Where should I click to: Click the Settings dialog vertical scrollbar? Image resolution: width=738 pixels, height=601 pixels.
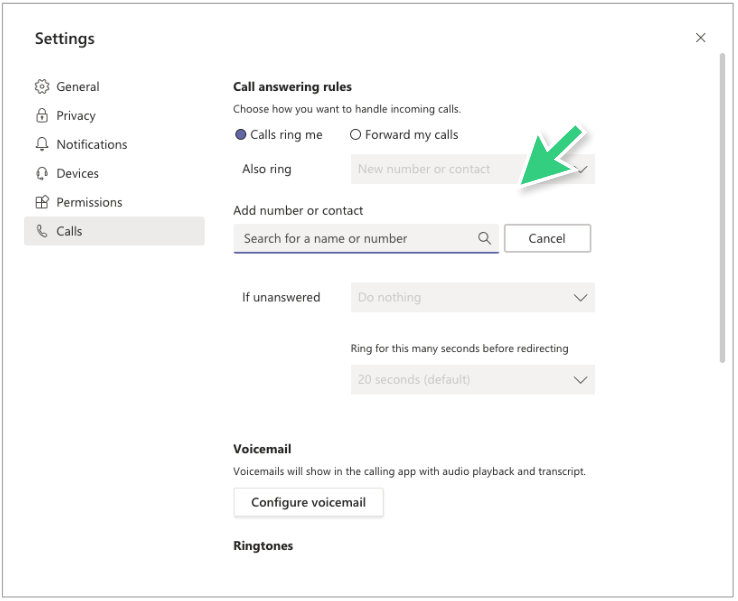722,208
